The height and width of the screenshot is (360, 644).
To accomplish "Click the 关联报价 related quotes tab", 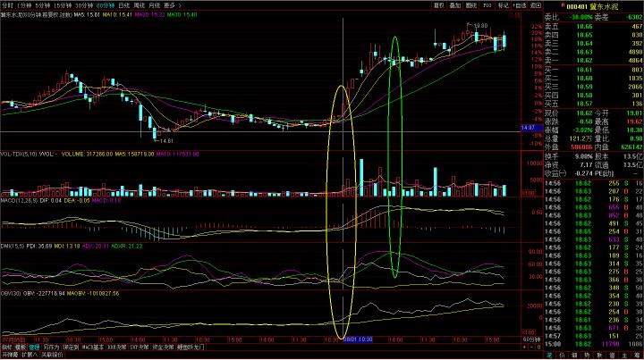I will [x=52, y=355].
